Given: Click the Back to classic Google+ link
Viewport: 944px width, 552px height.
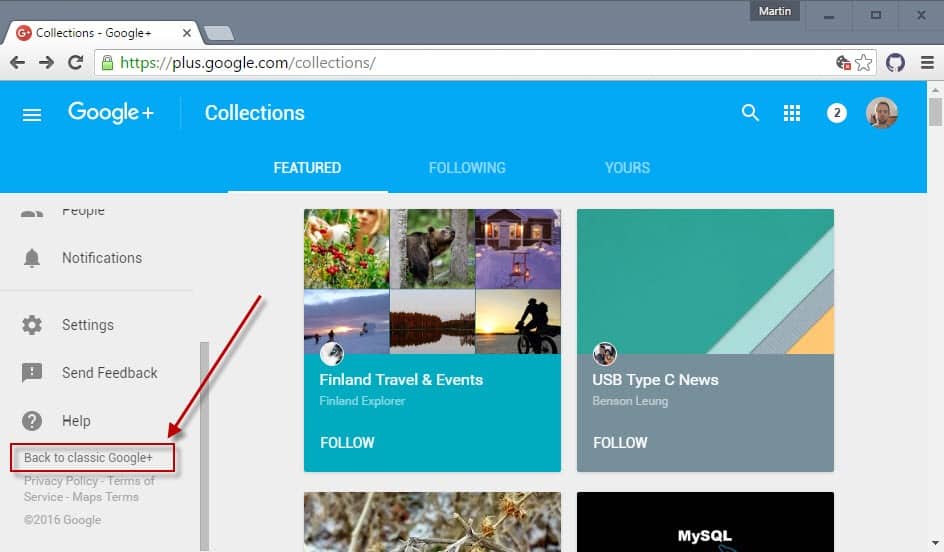Looking at the screenshot, I should (x=89, y=458).
